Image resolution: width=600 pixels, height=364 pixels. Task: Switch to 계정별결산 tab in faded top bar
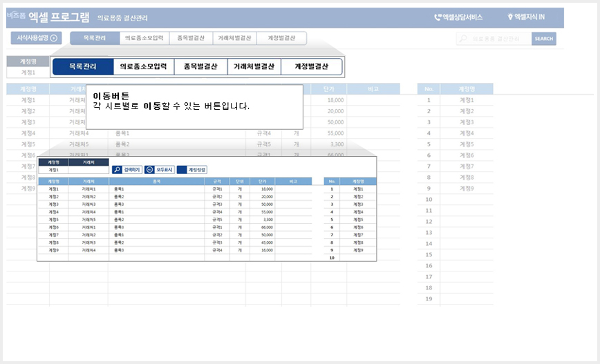281,38
